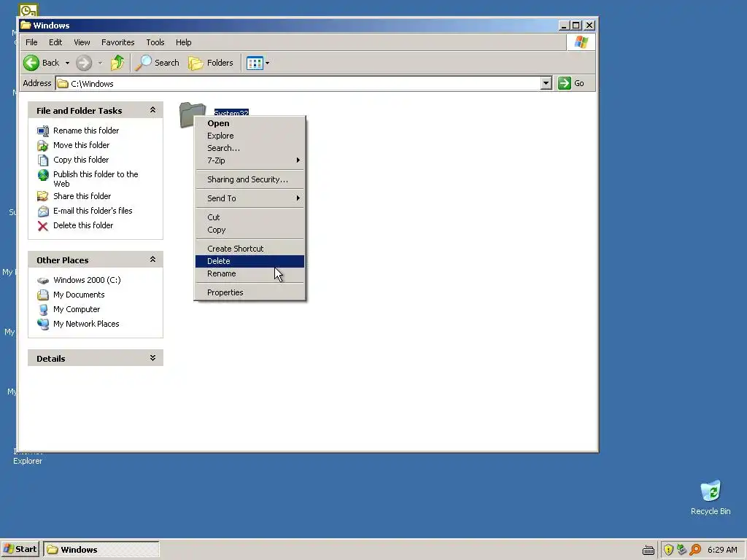Open the Address bar dropdown list
This screenshot has width=747, height=560.
tap(546, 83)
